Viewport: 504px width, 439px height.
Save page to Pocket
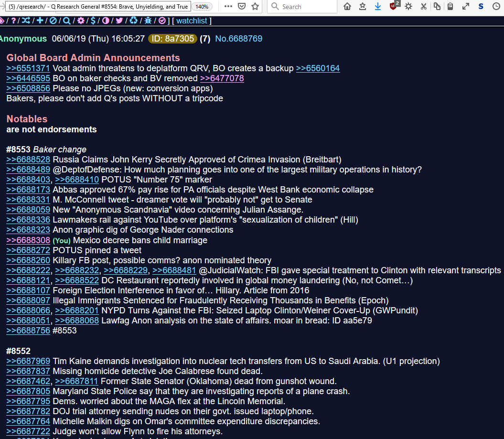click(x=242, y=6)
